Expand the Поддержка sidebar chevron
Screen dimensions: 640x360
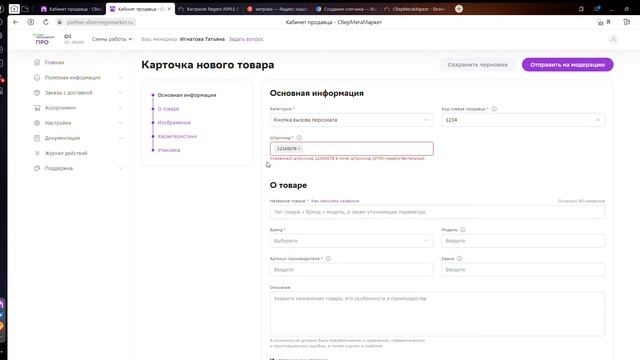click(x=120, y=168)
